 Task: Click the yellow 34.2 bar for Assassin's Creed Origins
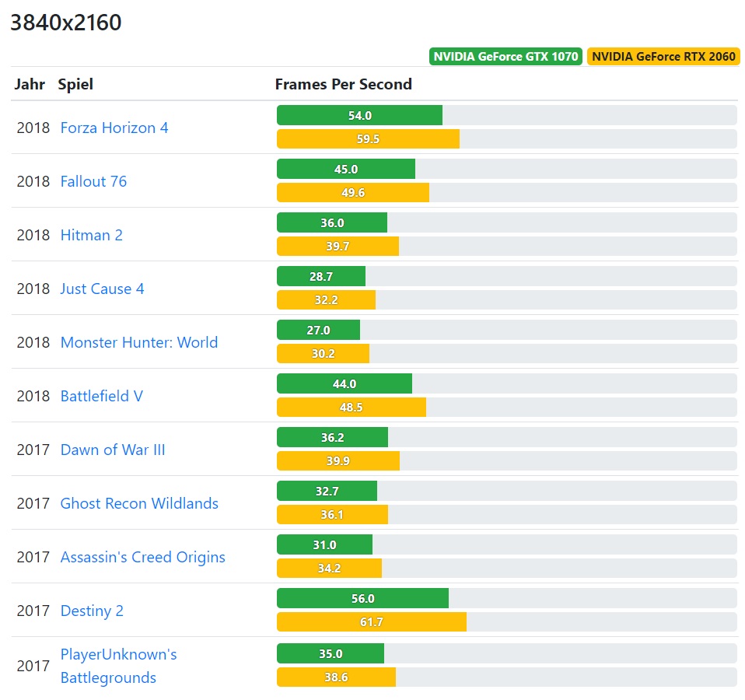(x=329, y=569)
